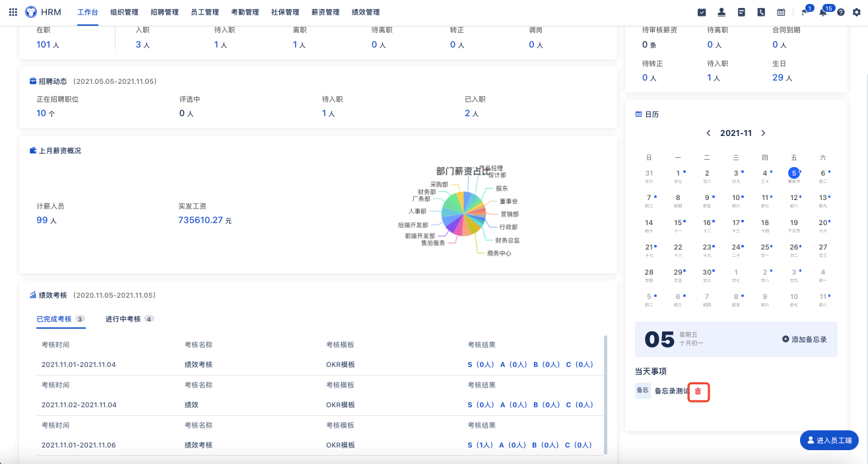Click 营销部 label in pie chart

(509, 214)
